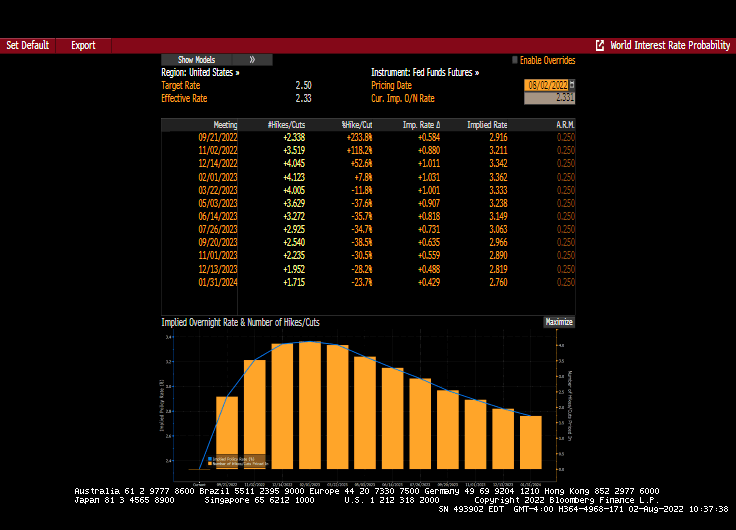Click the pop-out icon beside World Interest Rate Probability
The image size is (736, 530).
[x=600, y=46]
